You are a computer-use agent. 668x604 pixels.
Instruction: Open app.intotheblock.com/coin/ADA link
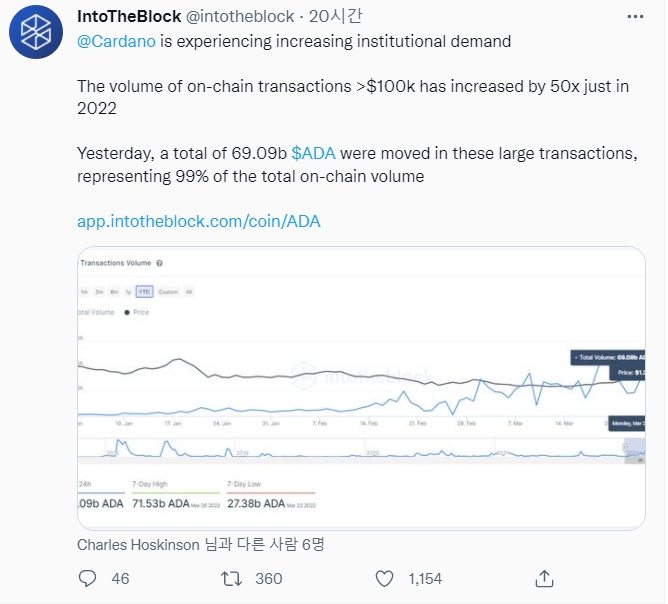tap(198, 221)
